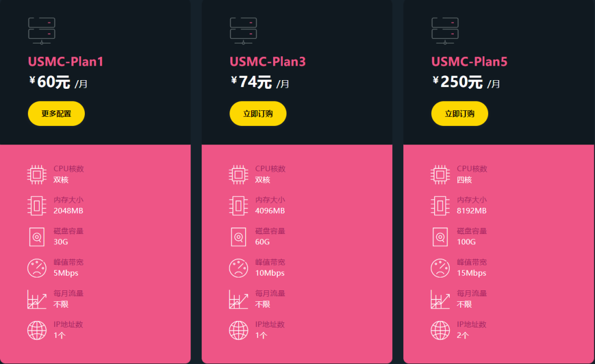Order USMC-Plan5 with the 立即订购 button
595x364 pixels.
tap(459, 114)
